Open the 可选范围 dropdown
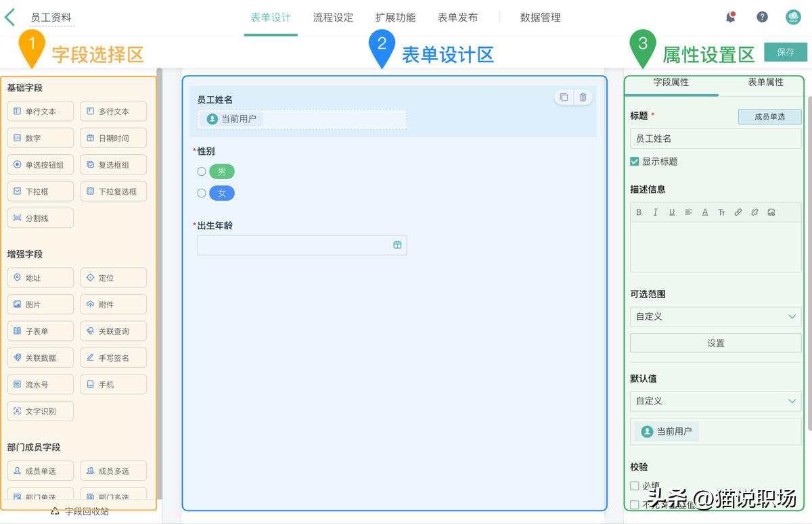 point(715,316)
